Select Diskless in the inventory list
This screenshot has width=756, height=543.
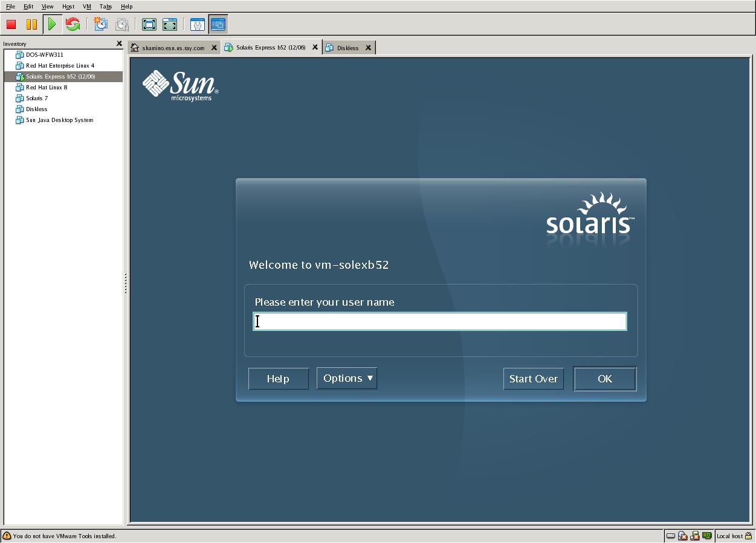(63, 109)
